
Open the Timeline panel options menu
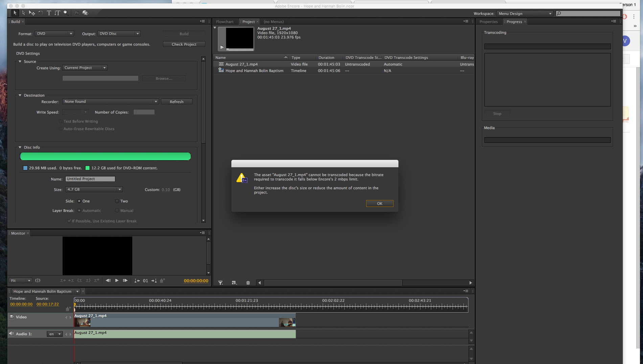point(466,291)
